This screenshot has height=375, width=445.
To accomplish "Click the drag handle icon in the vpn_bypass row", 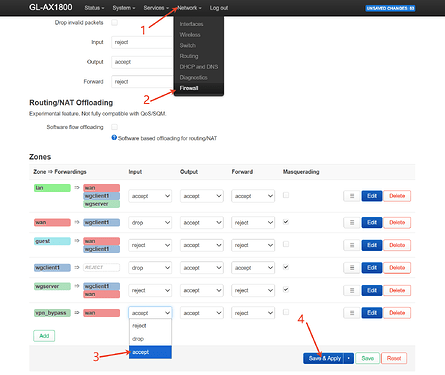I will click(x=352, y=313).
